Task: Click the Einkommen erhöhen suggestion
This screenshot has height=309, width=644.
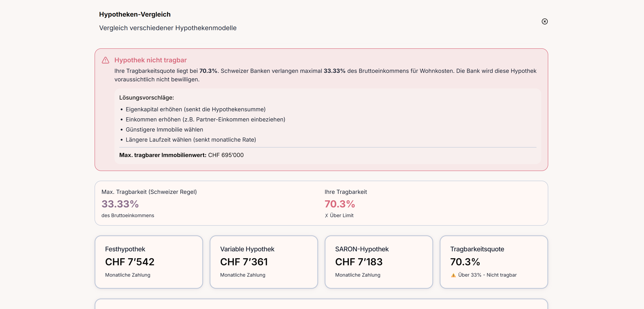Action: 205,120
